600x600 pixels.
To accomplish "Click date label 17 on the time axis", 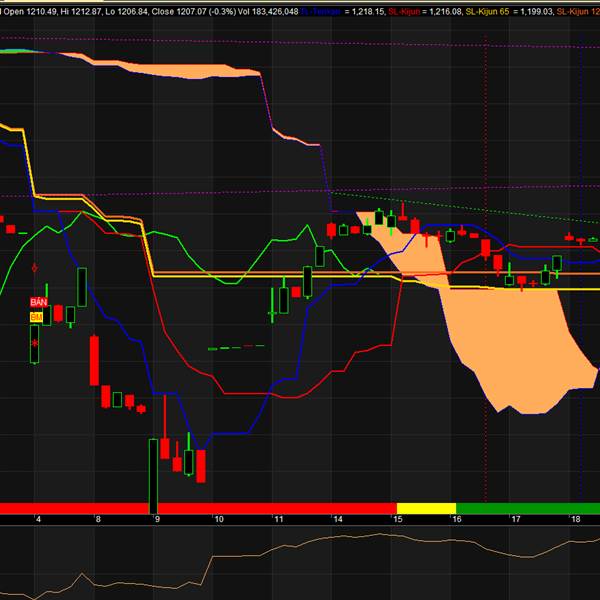I will (516, 519).
